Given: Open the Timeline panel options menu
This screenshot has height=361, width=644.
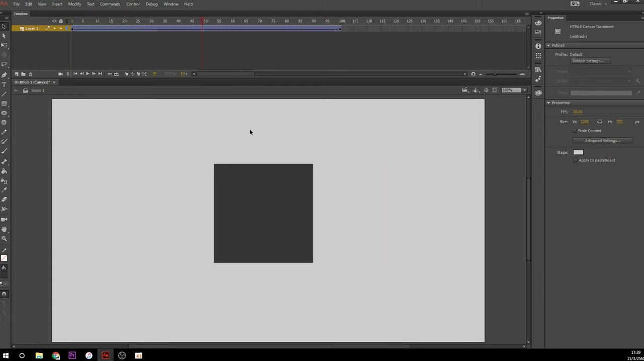Looking at the screenshot, I should [527, 14].
